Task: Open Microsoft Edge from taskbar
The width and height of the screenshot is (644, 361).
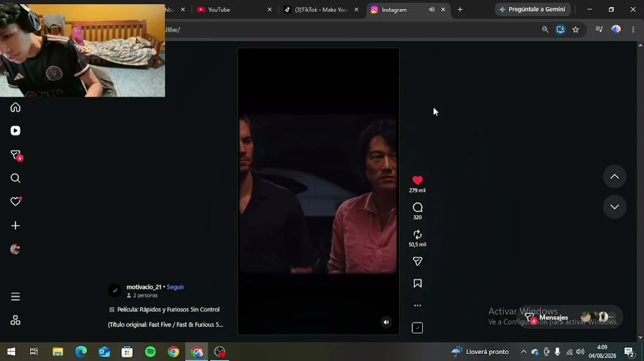Action: [81, 352]
